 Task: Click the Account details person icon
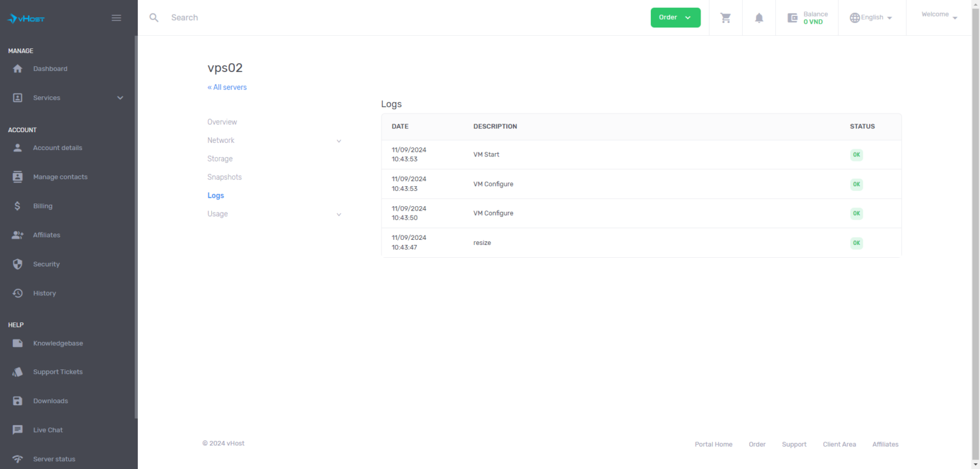click(18, 148)
